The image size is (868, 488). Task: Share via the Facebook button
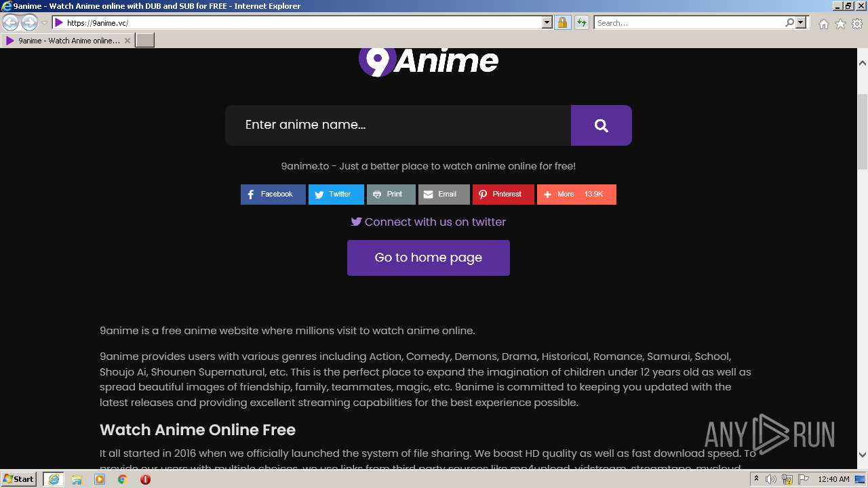click(x=273, y=194)
